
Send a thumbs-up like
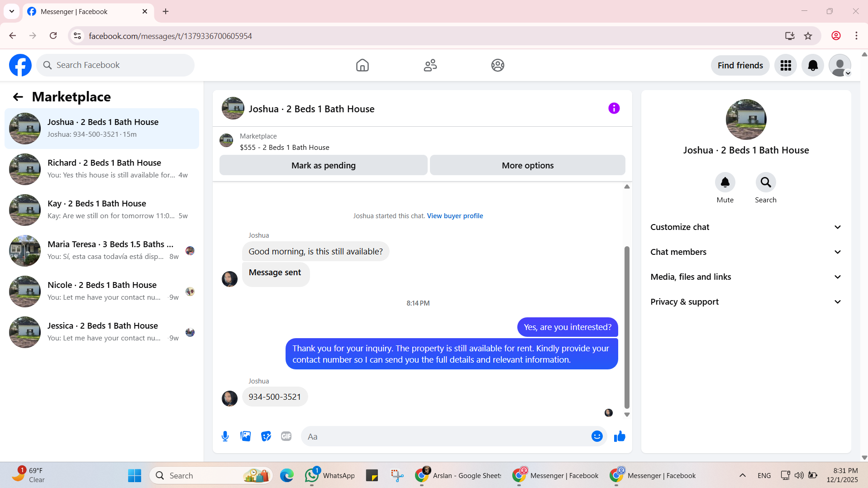pyautogui.click(x=620, y=436)
